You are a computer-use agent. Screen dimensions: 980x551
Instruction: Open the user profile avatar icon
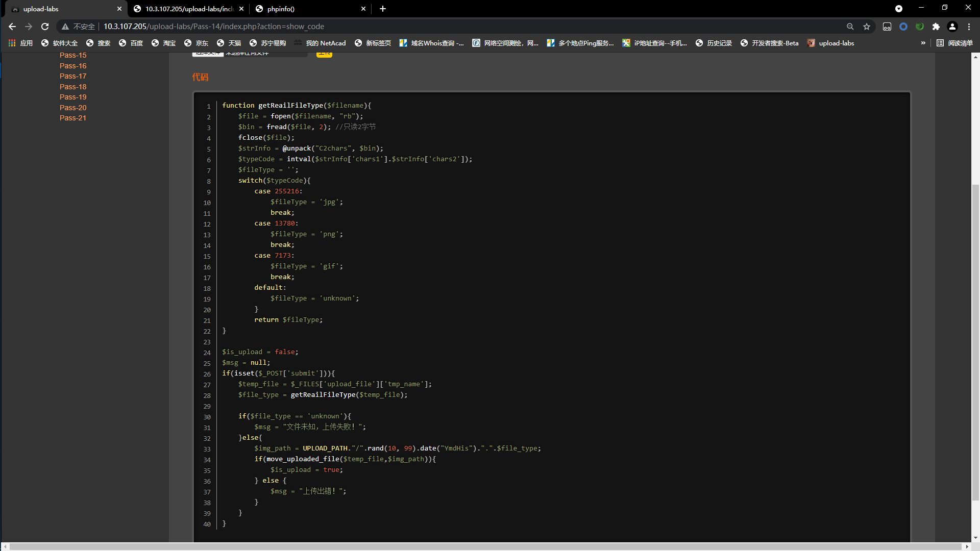coord(952,27)
